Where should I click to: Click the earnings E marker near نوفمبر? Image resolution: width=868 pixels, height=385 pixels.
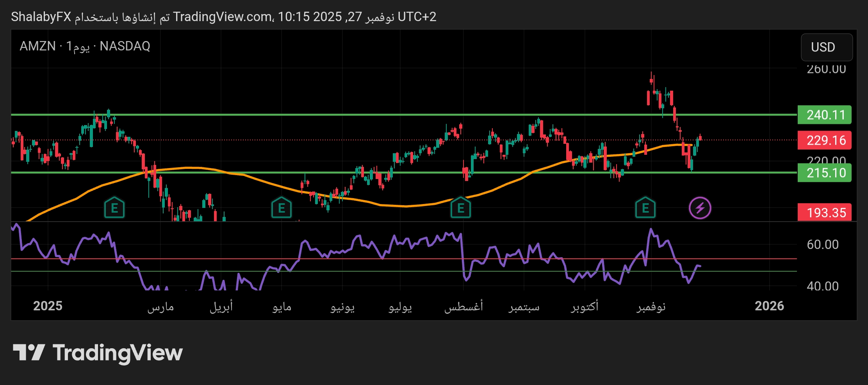(646, 208)
